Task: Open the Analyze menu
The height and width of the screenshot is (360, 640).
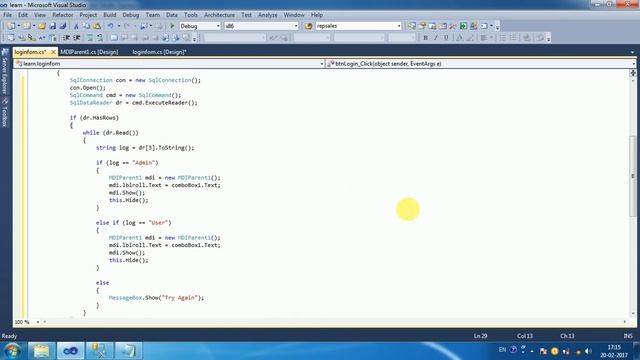Action: pos(267,15)
